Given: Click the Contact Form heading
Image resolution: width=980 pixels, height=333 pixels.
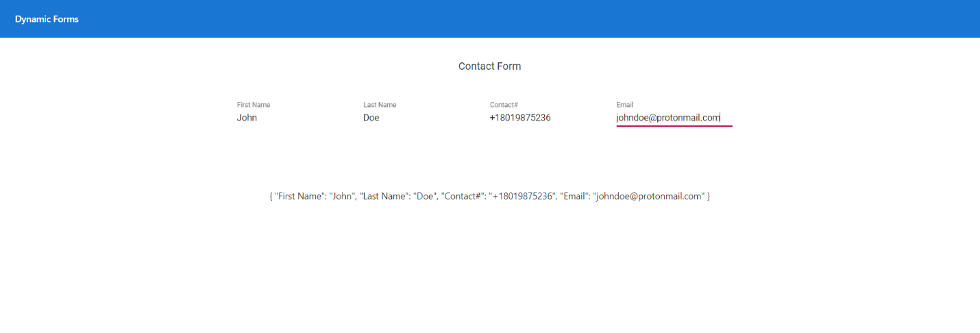Looking at the screenshot, I should pyautogui.click(x=489, y=66).
